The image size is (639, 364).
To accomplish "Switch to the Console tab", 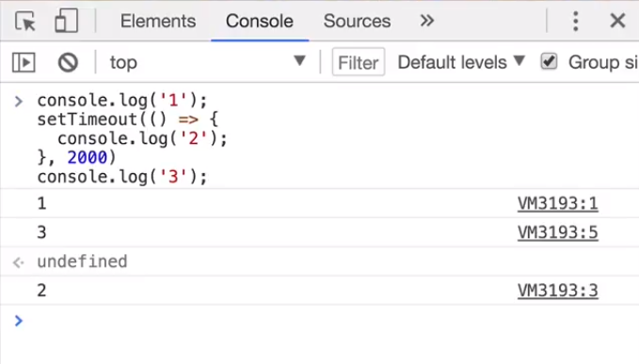I will click(x=260, y=21).
